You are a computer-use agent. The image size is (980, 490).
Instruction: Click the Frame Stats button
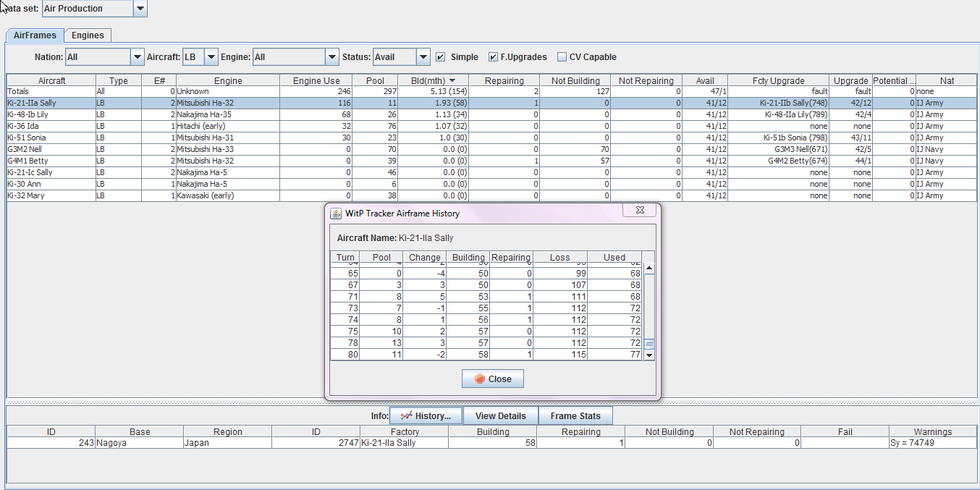pyautogui.click(x=575, y=416)
